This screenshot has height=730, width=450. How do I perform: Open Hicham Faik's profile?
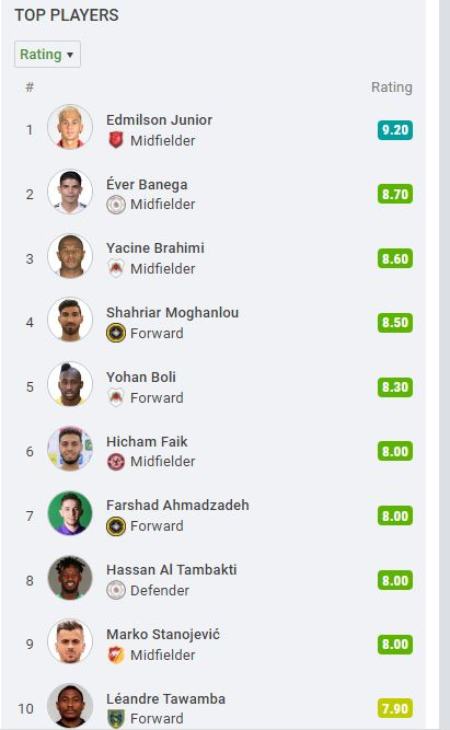147,441
